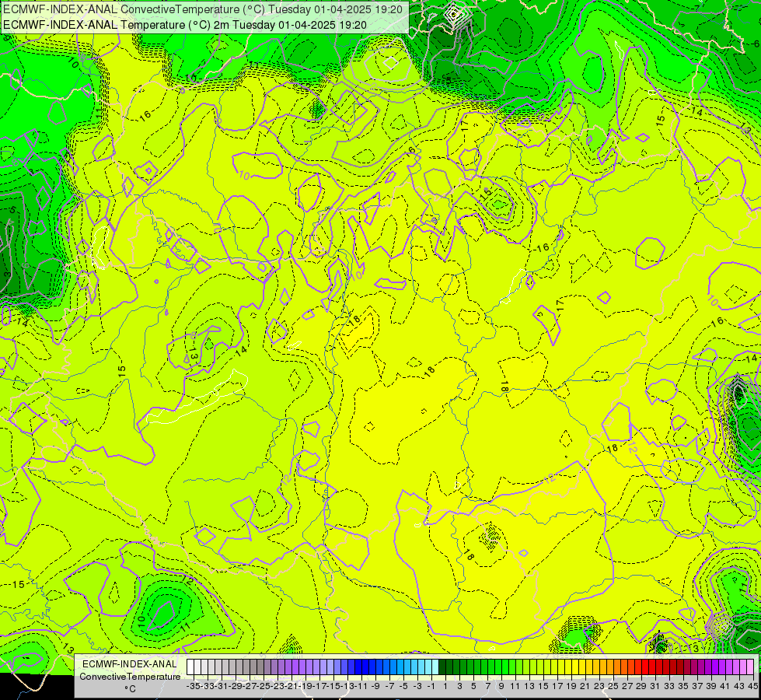Click the ConvectiveTemperature title line at top
Viewport: 761px width, 700px height.
pos(203,9)
